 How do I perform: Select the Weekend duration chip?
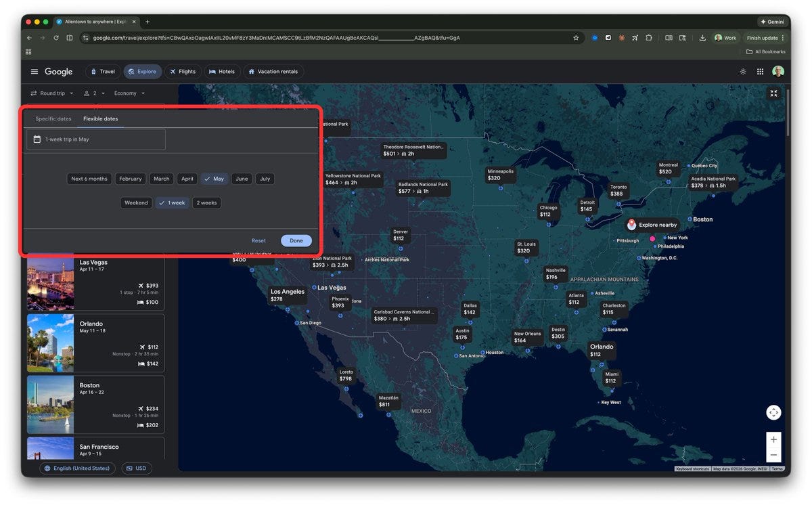pyautogui.click(x=136, y=202)
